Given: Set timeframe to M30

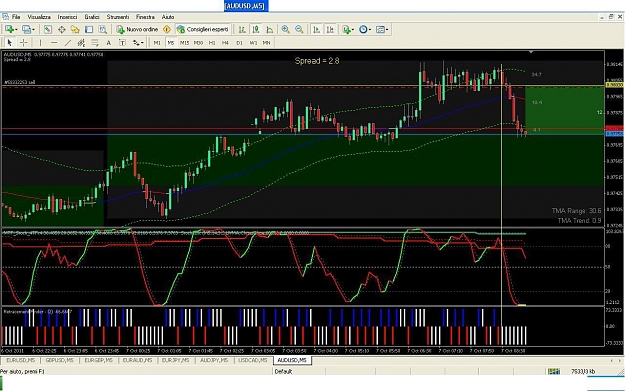Looking at the screenshot, I should click(x=198, y=43).
